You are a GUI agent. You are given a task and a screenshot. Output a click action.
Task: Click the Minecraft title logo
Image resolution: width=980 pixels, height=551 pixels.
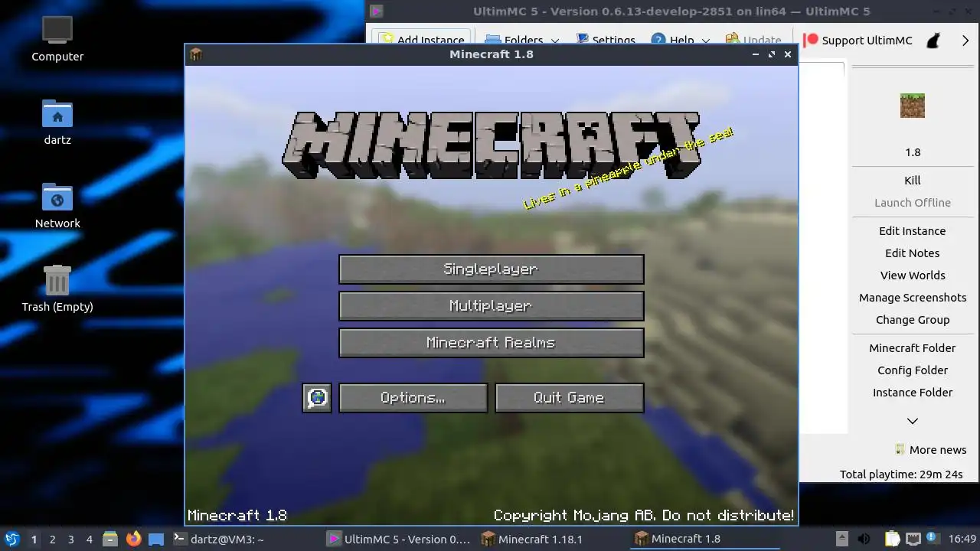(491, 145)
